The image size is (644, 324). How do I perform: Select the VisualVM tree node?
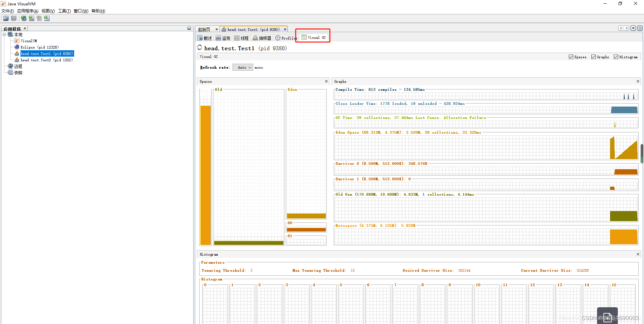(x=29, y=41)
